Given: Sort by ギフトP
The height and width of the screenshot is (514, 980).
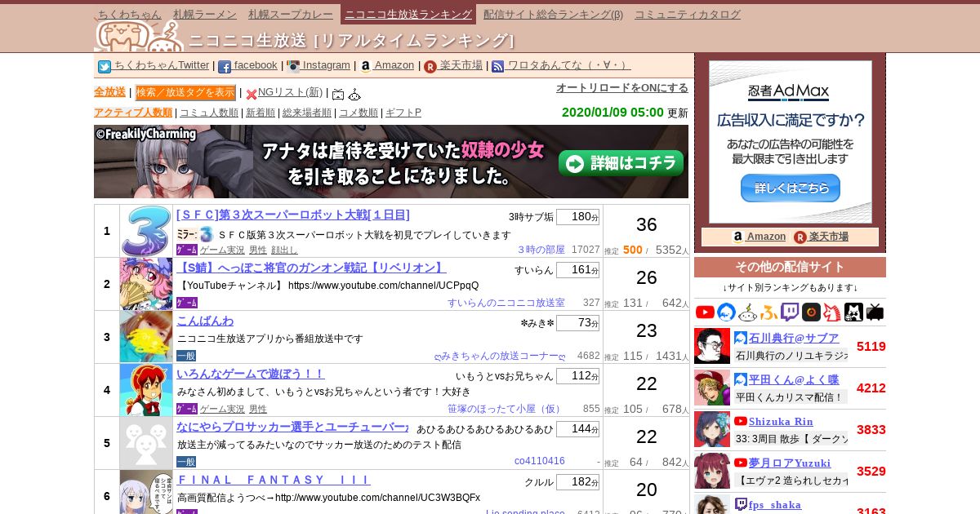Looking at the screenshot, I should pos(403,113).
